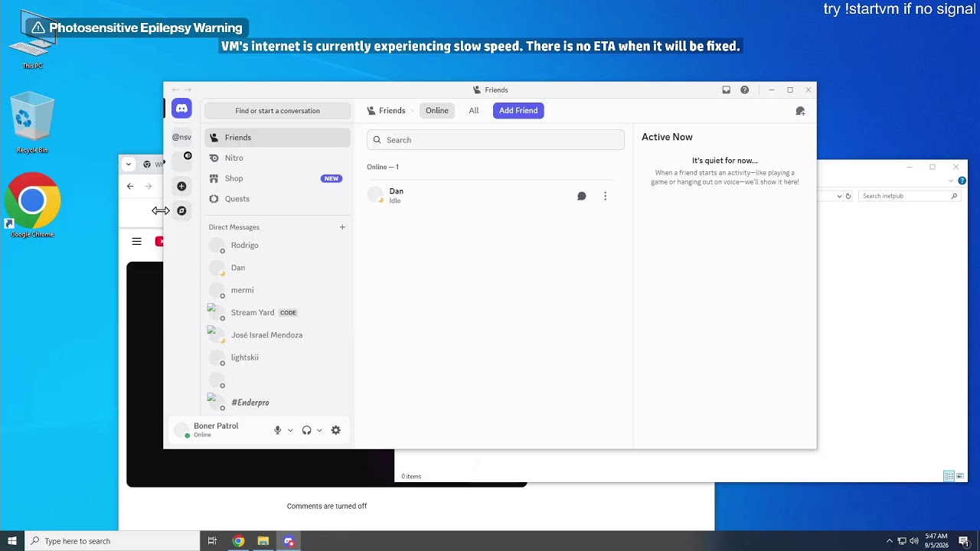Open the taskbar volume control
The image size is (980, 551).
pyautogui.click(x=913, y=541)
